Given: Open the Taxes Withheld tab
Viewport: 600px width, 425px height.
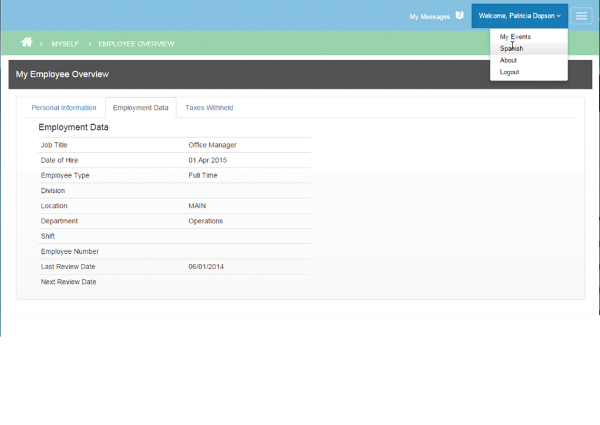Looking at the screenshot, I should click(209, 107).
